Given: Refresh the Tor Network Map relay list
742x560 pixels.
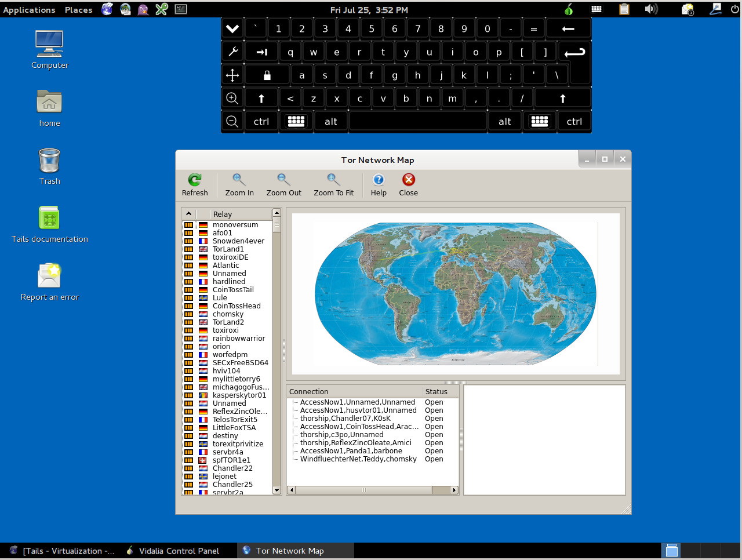Looking at the screenshot, I should [x=195, y=185].
